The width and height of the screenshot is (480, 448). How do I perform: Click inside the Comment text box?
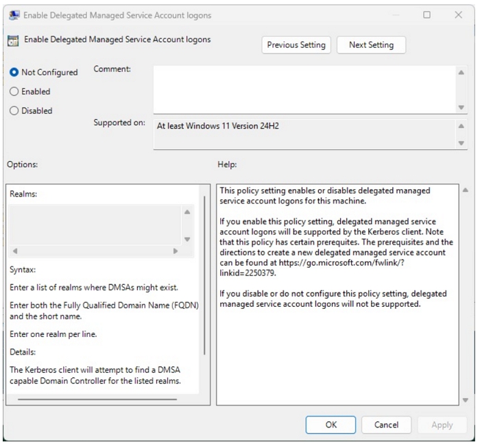tap(304, 90)
